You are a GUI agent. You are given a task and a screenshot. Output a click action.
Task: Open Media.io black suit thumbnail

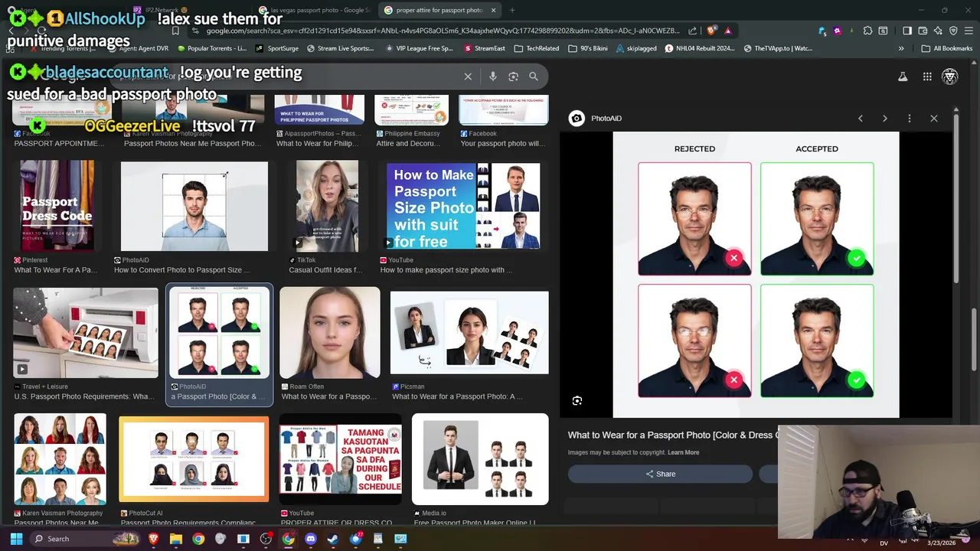(x=480, y=459)
